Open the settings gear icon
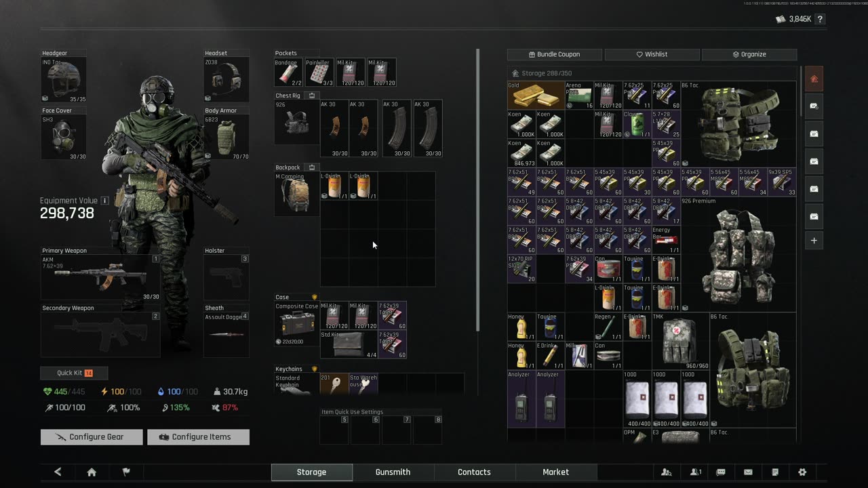Screen dimensions: 868x488 coord(802,472)
